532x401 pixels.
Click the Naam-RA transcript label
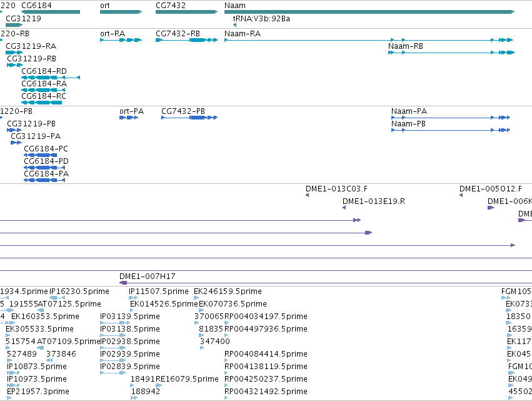click(x=243, y=34)
